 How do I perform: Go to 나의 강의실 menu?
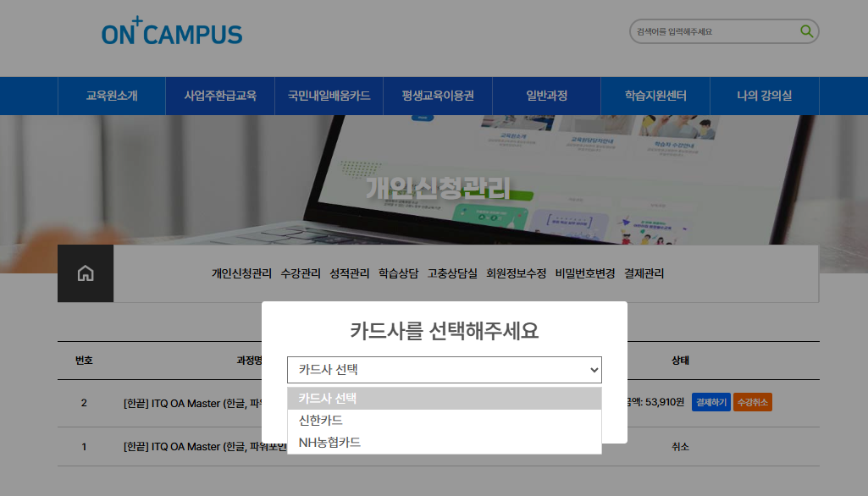coord(764,96)
